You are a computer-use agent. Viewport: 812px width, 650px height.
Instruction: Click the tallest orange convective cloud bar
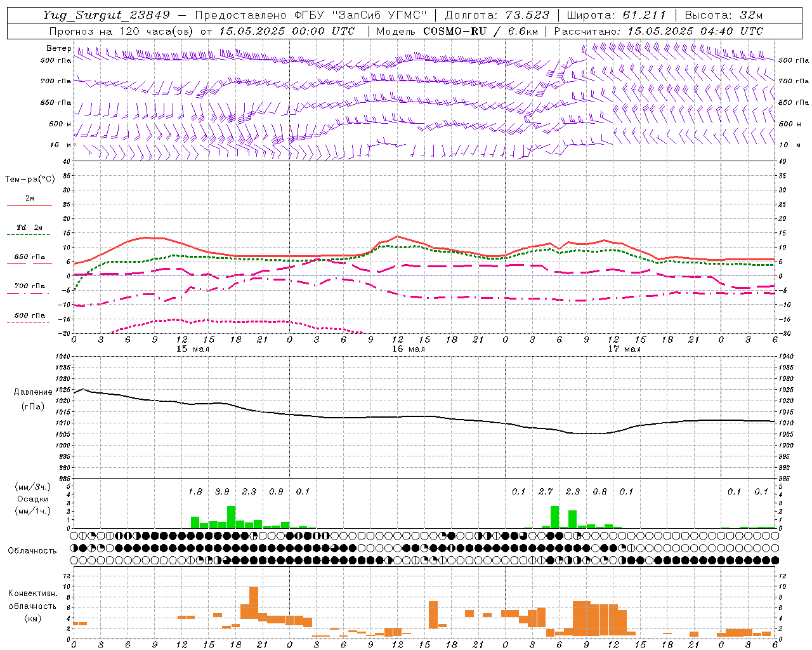pyautogui.click(x=254, y=603)
